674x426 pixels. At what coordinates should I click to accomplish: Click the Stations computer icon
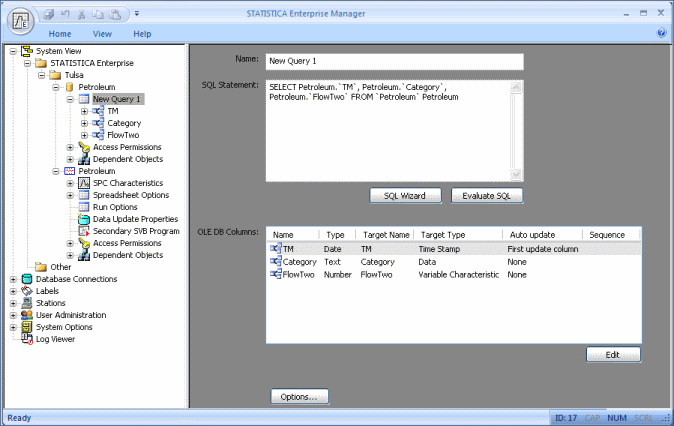[x=27, y=303]
